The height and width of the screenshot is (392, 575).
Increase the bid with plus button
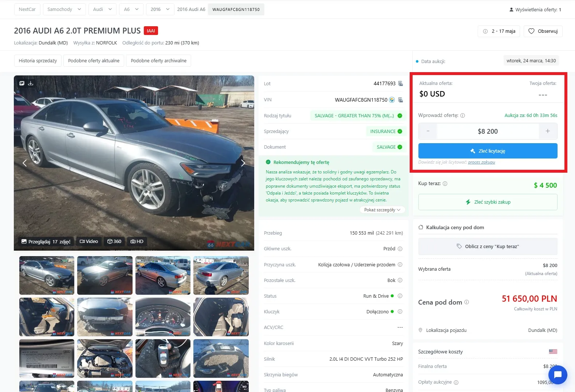[548, 131]
